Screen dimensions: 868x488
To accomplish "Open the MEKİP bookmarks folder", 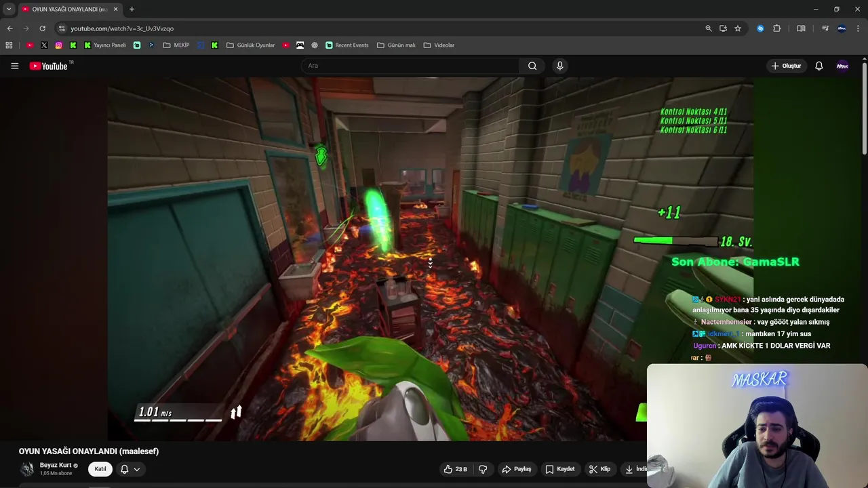I will pos(176,45).
